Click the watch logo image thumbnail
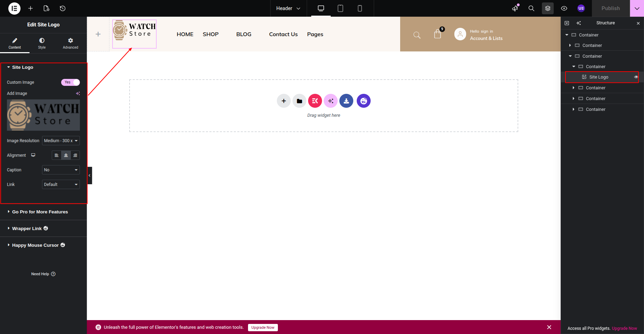The image size is (644, 334). pyautogui.click(x=43, y=115)
